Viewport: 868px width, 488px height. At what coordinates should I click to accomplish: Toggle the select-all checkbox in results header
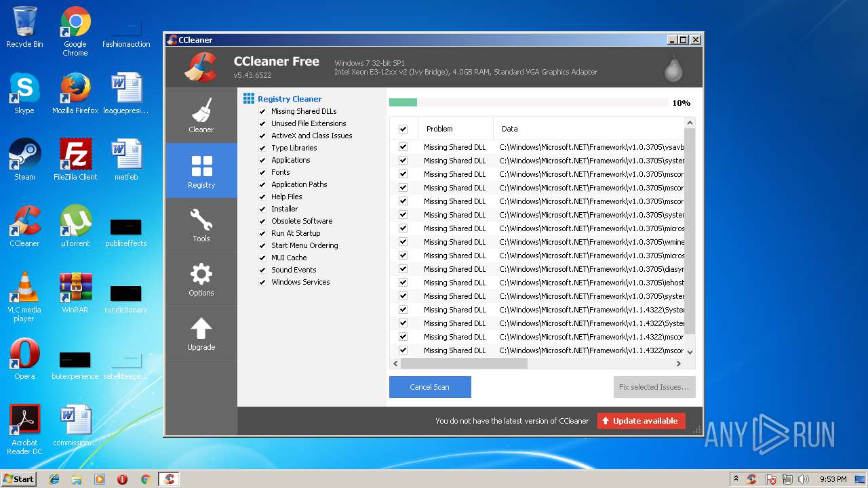click(x=403, y=129)
